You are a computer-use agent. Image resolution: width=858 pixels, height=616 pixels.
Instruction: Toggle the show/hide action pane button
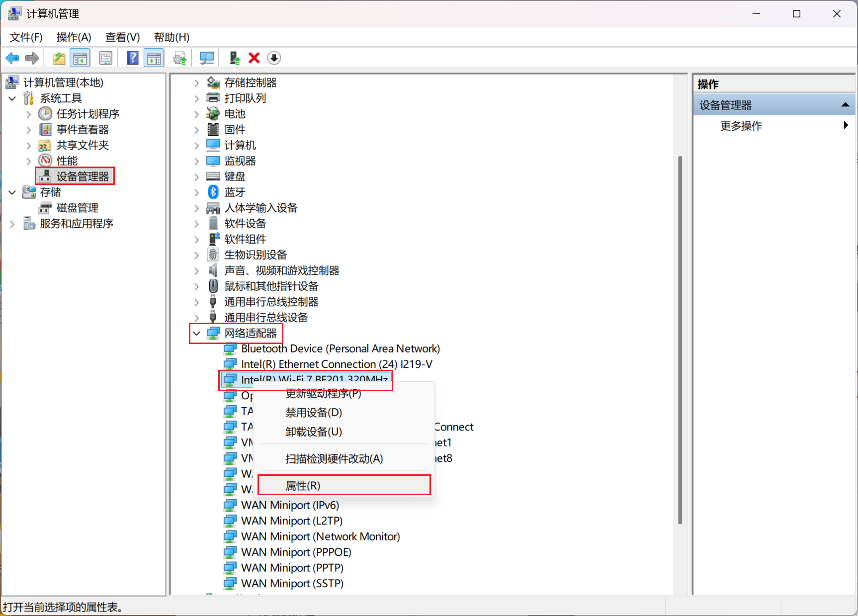(154, 58)
